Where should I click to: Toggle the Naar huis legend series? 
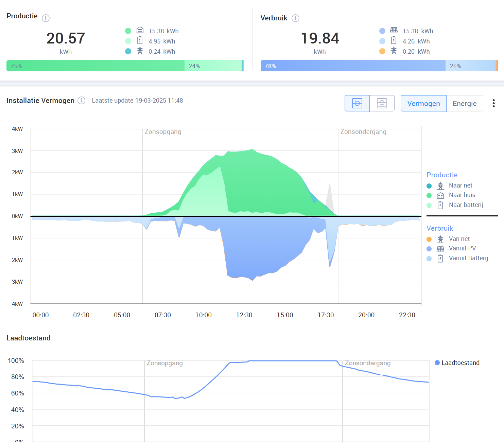462,195
